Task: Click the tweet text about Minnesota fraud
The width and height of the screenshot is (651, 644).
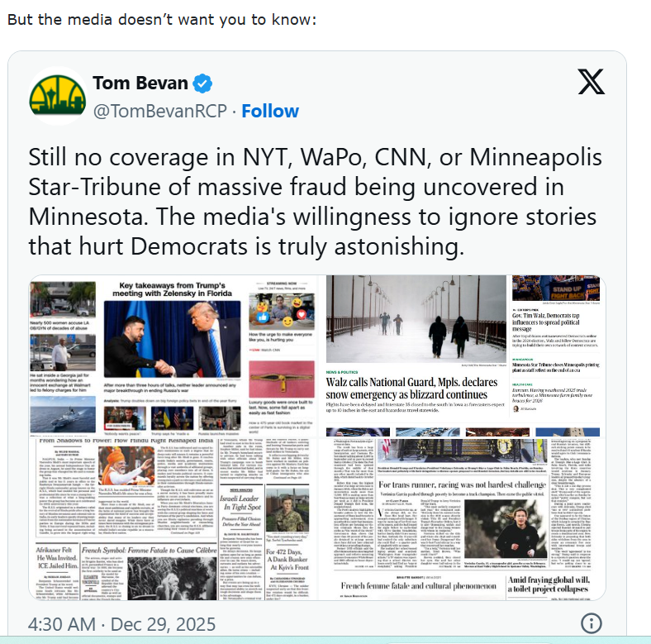Action: click(316, 202)
